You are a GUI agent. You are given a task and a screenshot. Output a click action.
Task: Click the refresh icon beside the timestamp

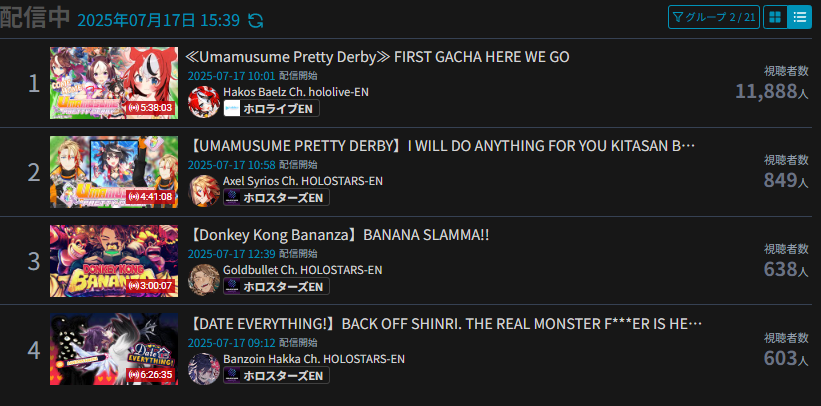point(256,20)
